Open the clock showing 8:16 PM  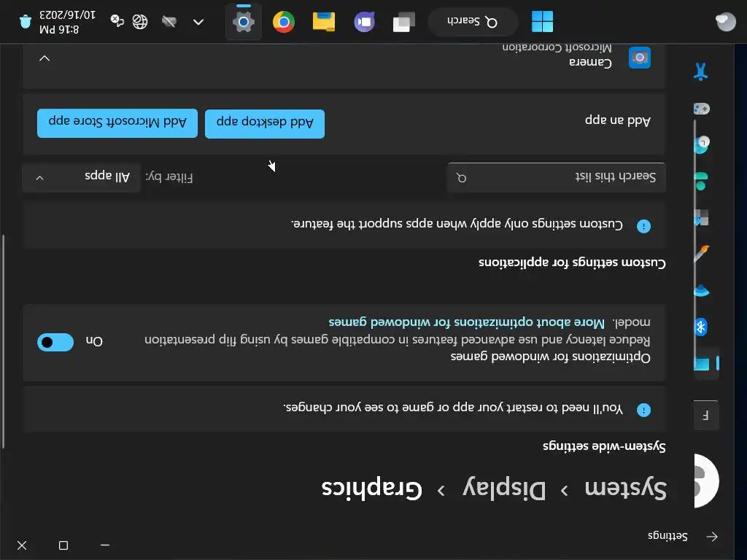point(66,22)
